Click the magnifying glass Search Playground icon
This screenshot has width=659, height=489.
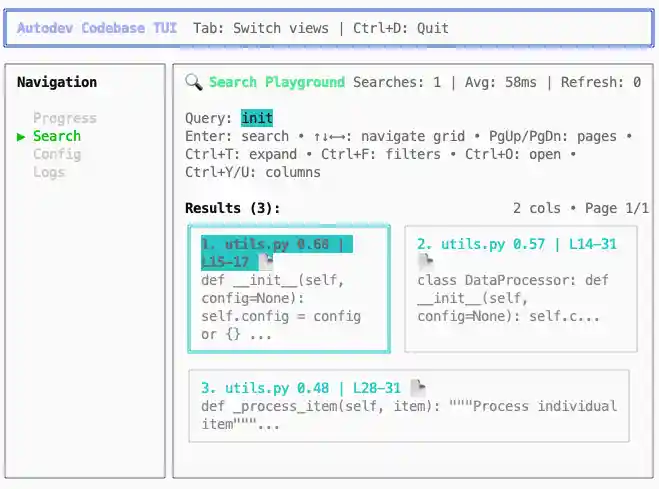[x=194, y=82]
